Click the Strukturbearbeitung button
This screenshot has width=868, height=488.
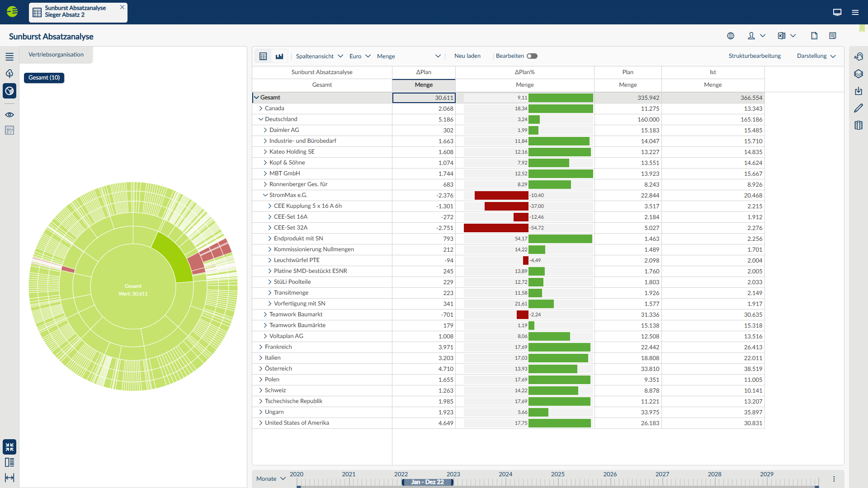pos(755,56)
